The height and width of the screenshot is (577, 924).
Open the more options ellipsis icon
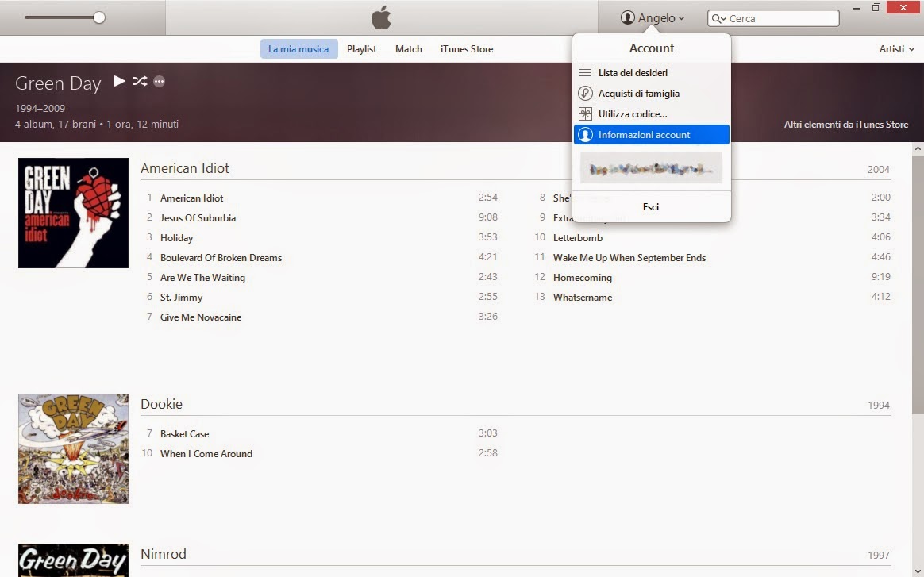tap(159, 81)
